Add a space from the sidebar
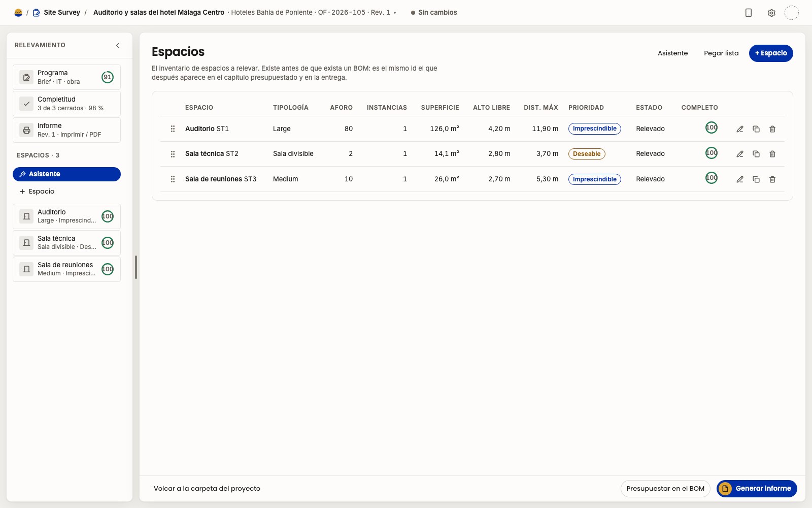The width and height of the screenshot is (812, 508). 66,192
